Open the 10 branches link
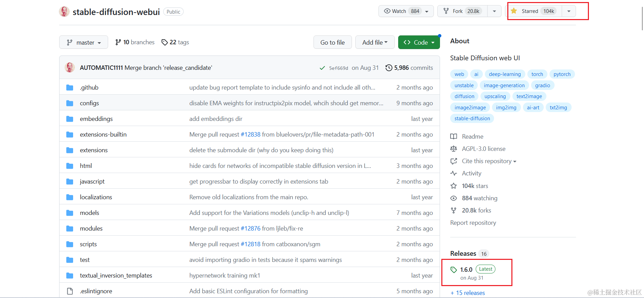 [x=135, y=42]
